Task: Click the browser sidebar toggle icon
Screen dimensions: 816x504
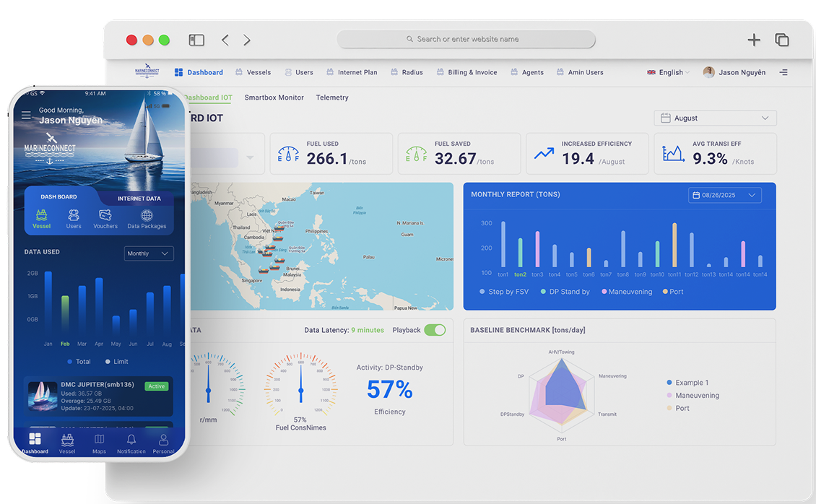Action: (x=196, y=40)
